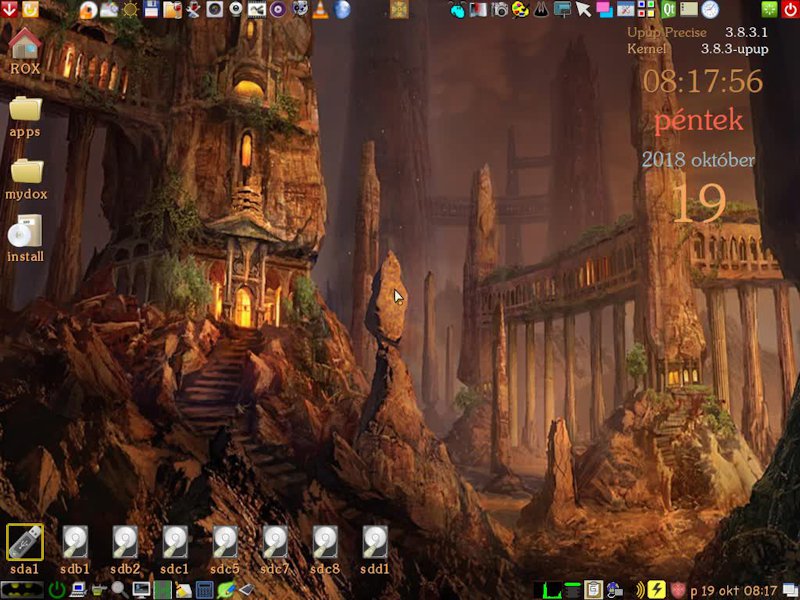The width and height of the screenshot is (800, 600).
Task: Click the orange magnet icon in top bar
Action: pos(30,9)
